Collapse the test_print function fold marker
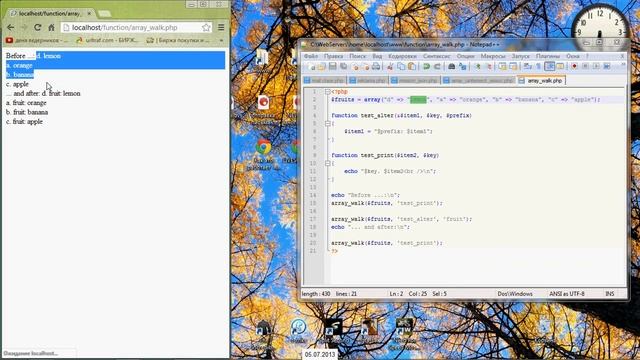The width and height of the screenshot is (640, 360). click(x=328, y=163)
